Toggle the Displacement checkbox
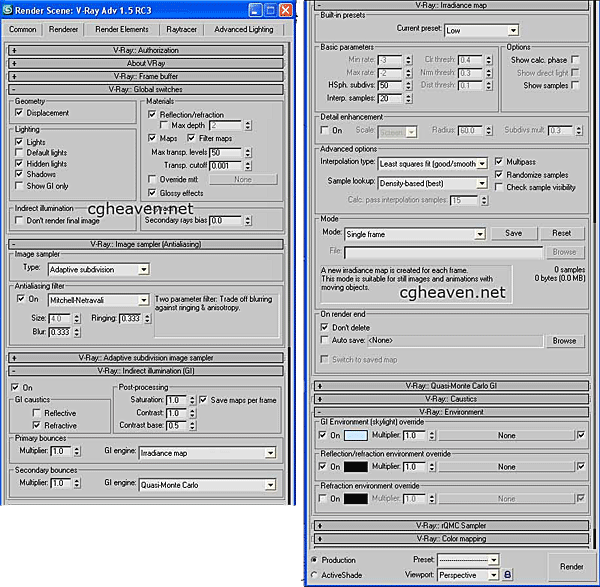The image size is (600, 587). tap(19, 113)
